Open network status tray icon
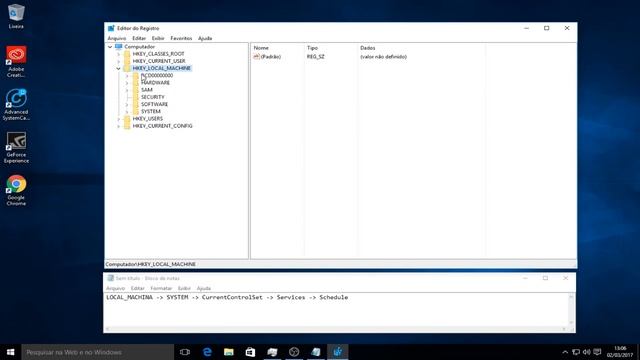The width and height of the screenshot is (640, 360). (576, 352)
